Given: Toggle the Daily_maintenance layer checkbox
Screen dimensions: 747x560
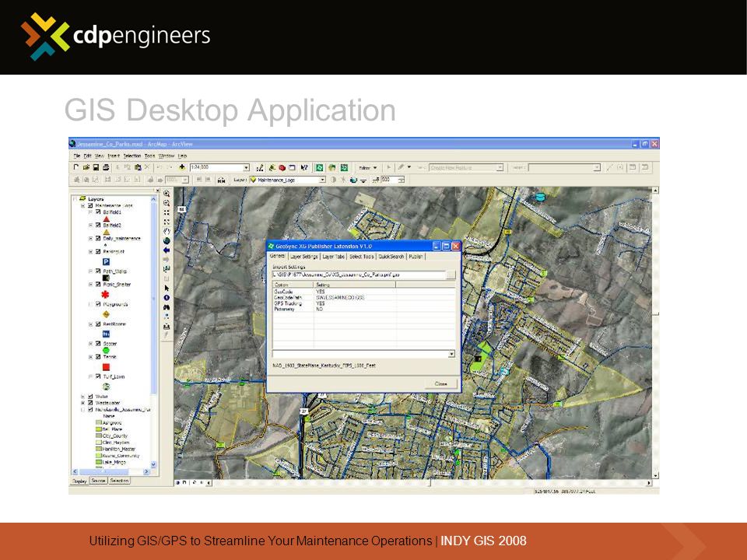Looking at the screenshot, I should (98, 238).
